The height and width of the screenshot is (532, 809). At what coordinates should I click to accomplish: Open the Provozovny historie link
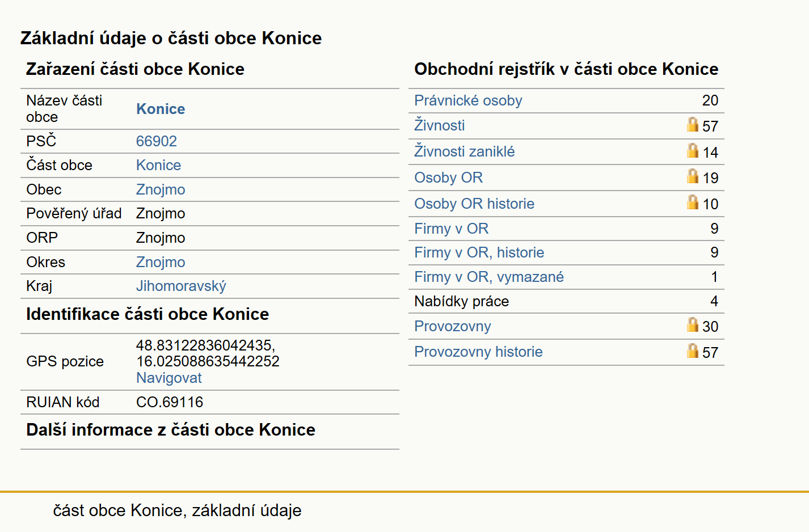(478, 352)
